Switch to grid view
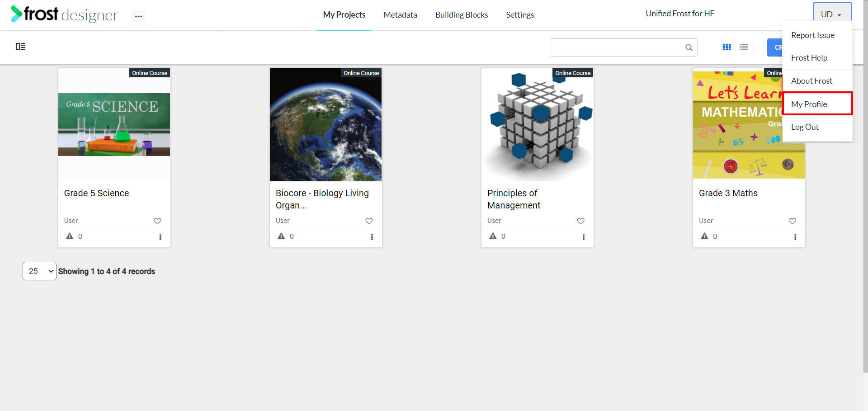This screenshot has height=411, width=868. 726,47
